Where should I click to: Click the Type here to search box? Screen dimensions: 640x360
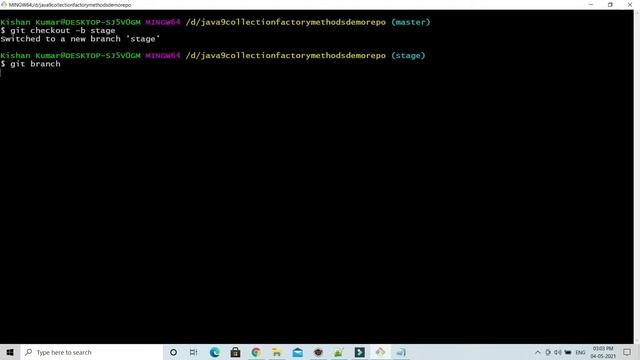(91, 352)
